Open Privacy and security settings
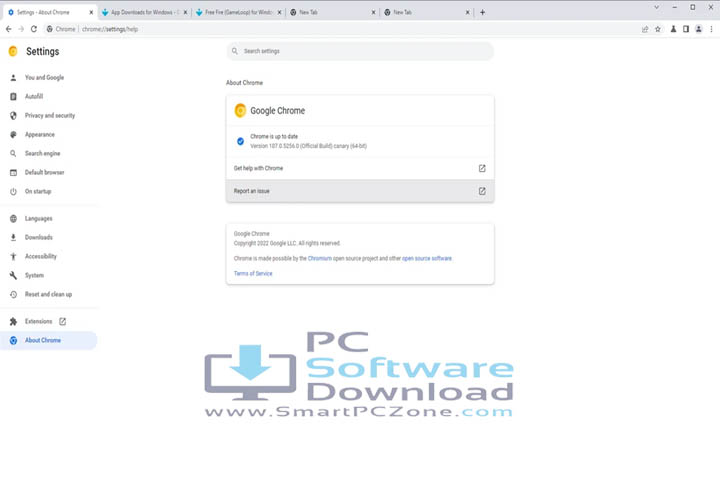The width and height of the screenshot is (720, 480). 50,115
